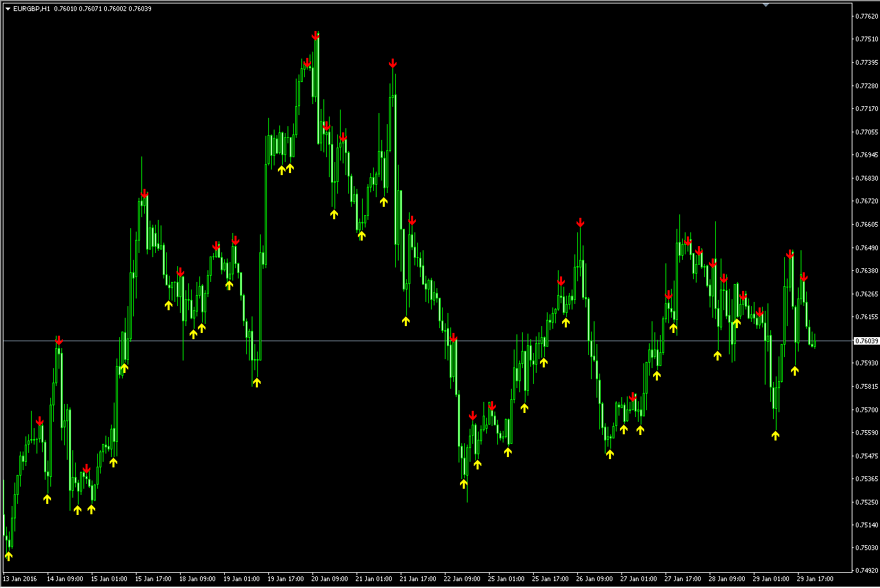
Task: Click time axis label 28 Jan 09:00
Action: (x=727, y=579)
